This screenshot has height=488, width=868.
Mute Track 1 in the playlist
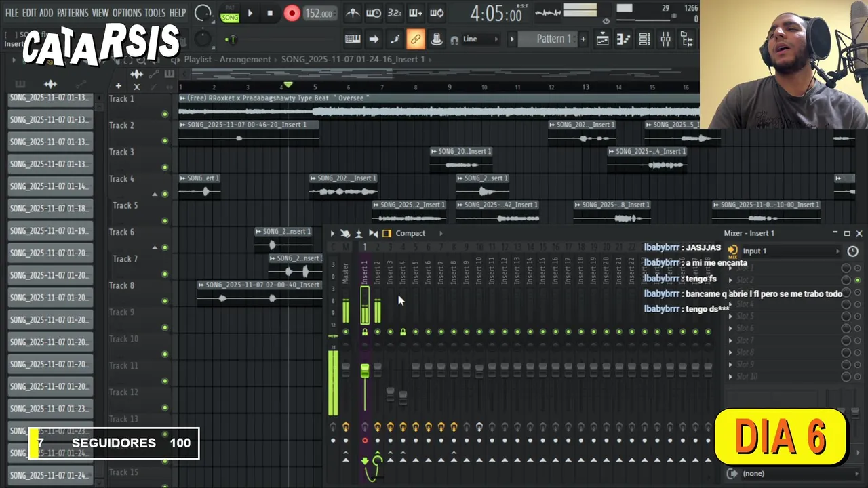(x=165, y=114)
